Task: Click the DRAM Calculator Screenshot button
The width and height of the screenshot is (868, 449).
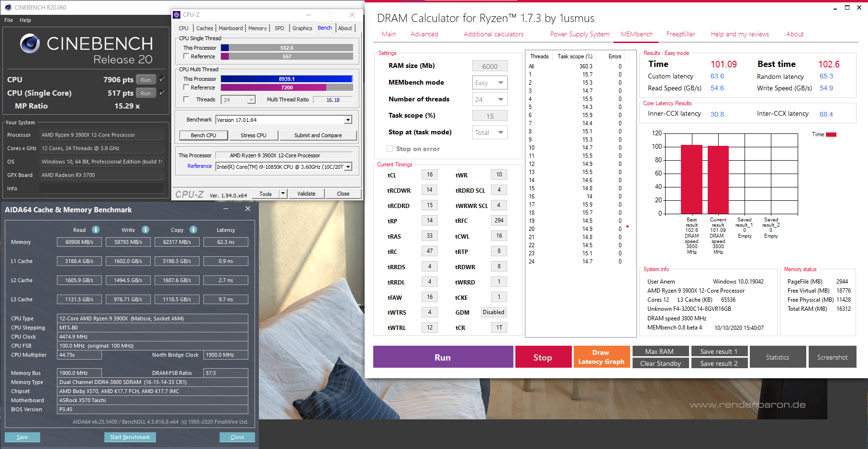Action: pos(833,357)
